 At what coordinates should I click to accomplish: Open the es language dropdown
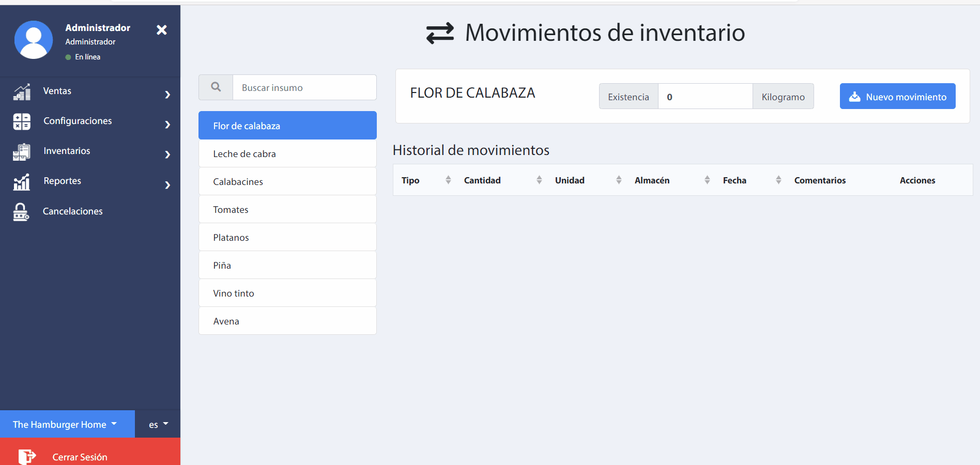[x=158, y=424]
